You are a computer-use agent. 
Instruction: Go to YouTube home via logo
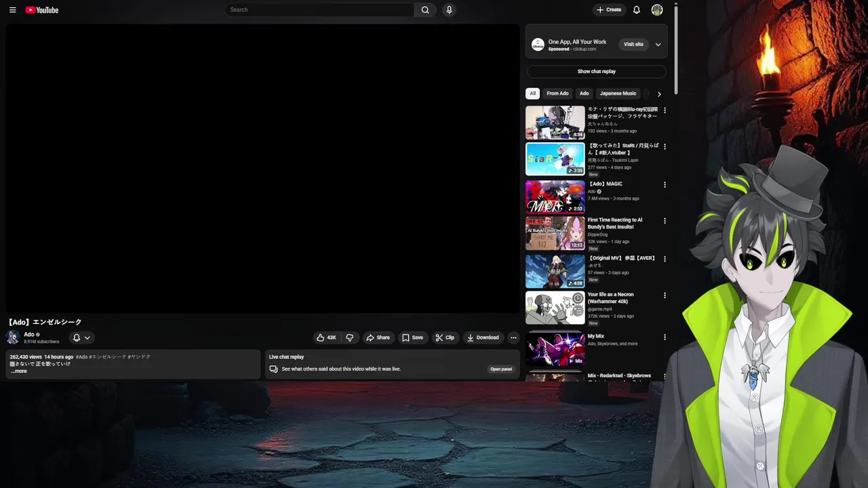(x=42, y=10)
